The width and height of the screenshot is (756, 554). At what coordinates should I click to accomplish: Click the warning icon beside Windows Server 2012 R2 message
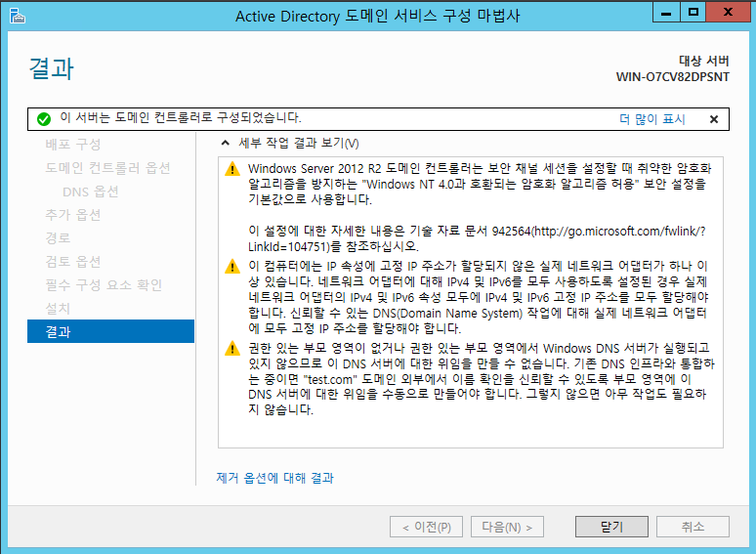tap(231, 169)
